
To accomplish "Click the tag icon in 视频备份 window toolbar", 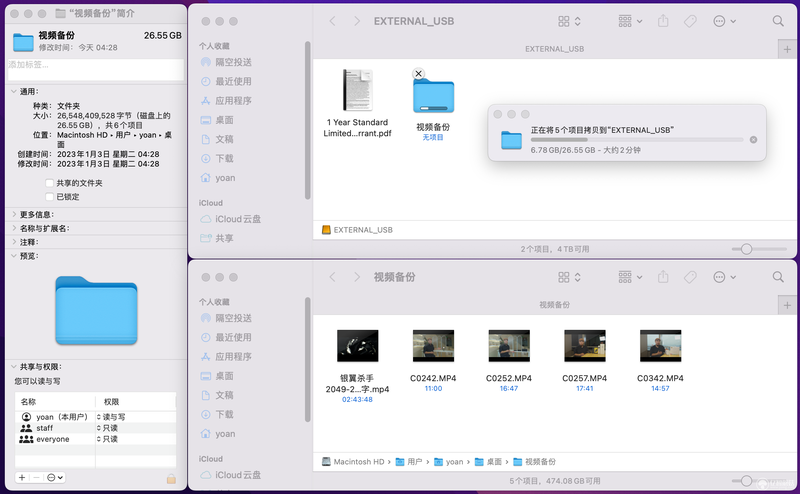I will 690,277.
